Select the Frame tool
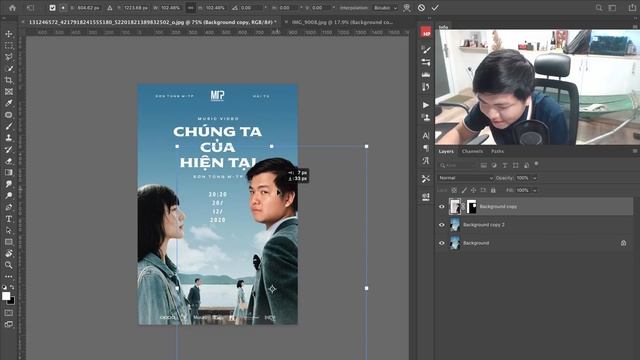The image size is (640, 360). click(9, 92)
